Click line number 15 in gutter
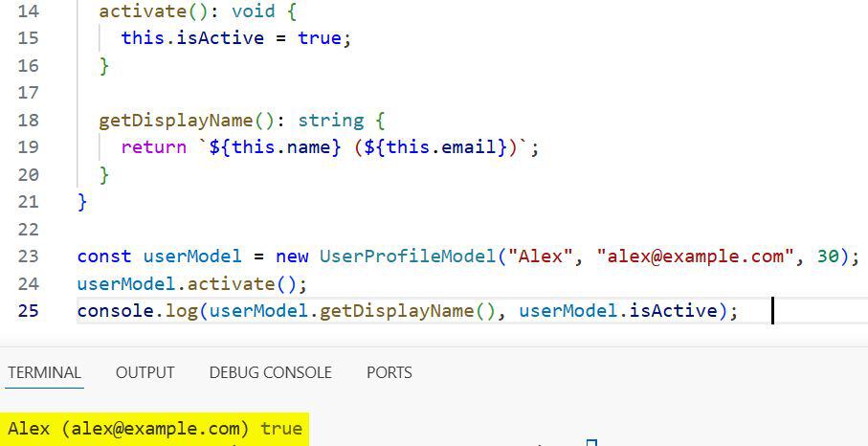This screenshot has width=868, height=446. pyautogui.click(x=29, y=37)
